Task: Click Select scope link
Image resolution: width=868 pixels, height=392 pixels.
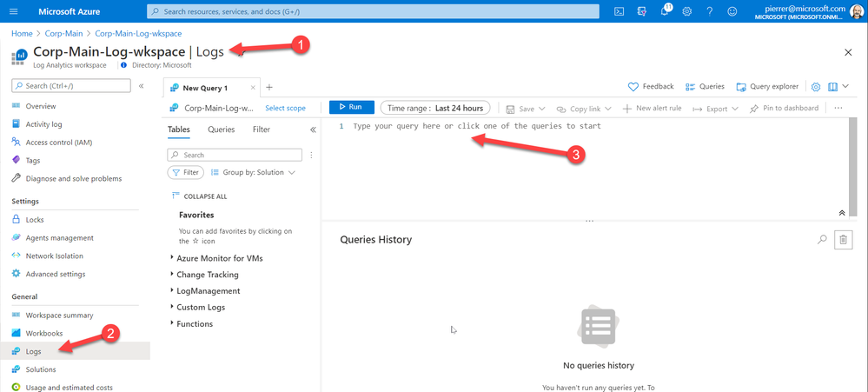Action: [x=285, y=109]
